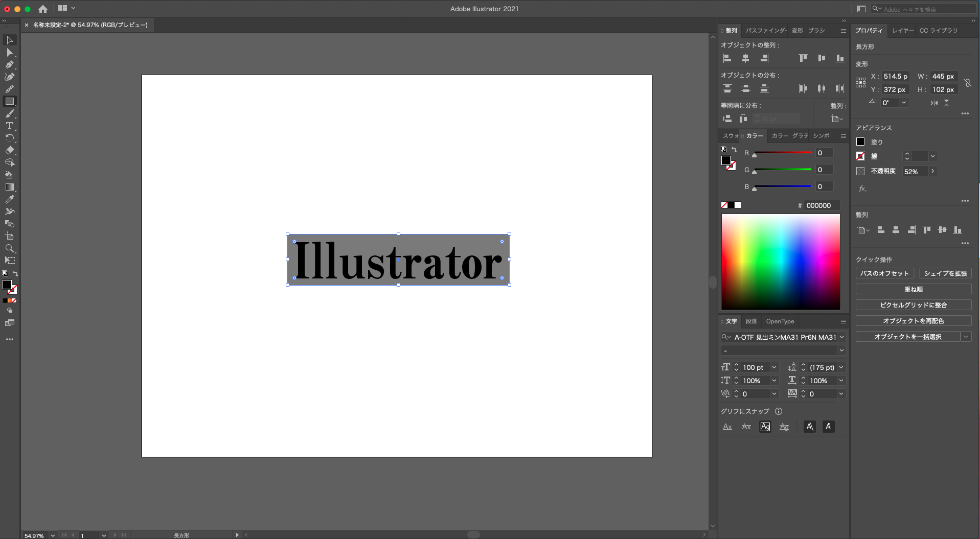Pick a color from the spectrum picker

click(x=781, y=262)
